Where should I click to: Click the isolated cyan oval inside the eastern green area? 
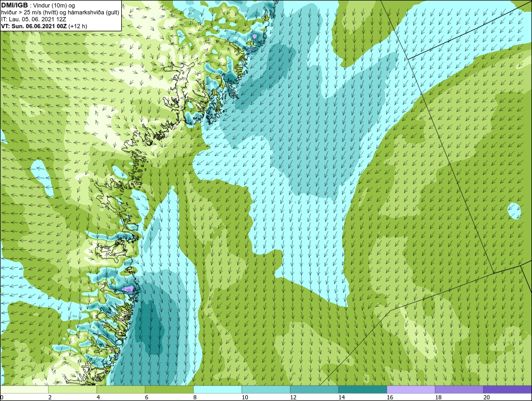tap(514, 211)
